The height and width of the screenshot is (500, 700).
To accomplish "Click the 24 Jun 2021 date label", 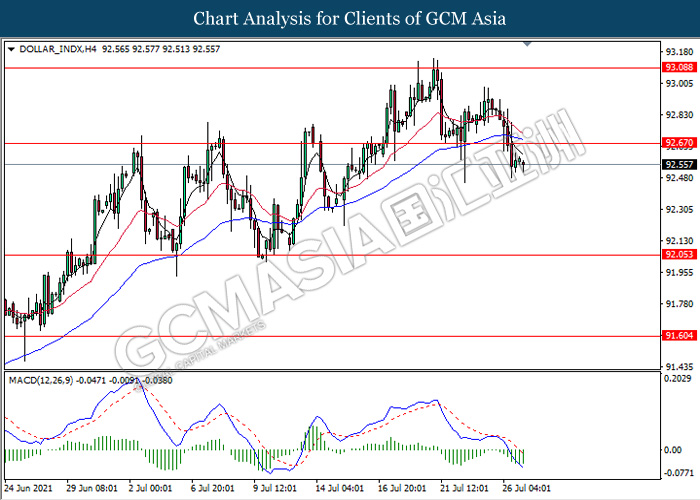I will tap(30, 487).
